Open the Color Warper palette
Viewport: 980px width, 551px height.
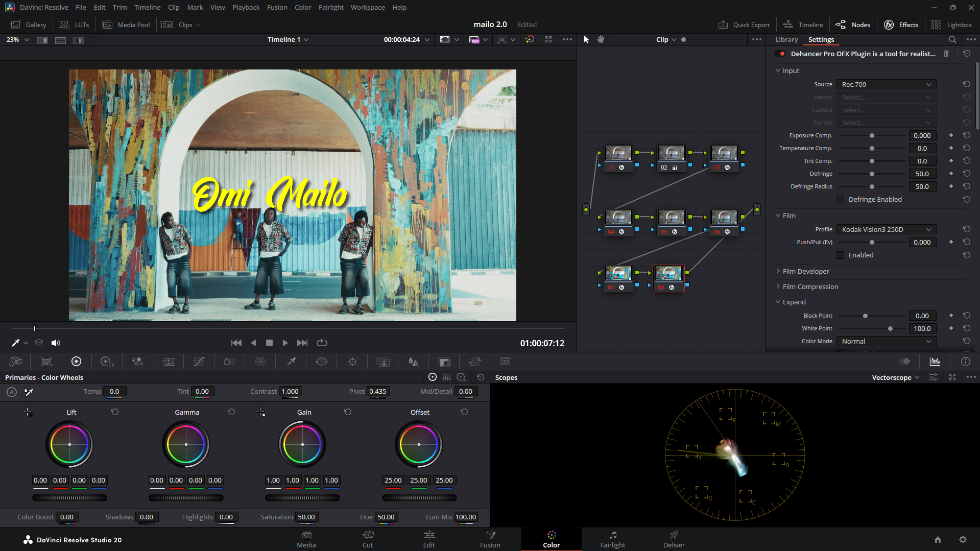260,362
